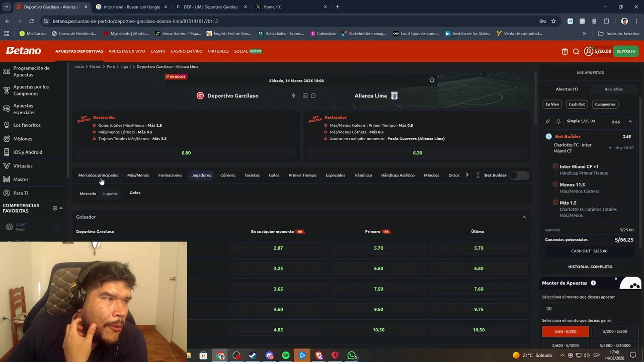Image resolution: width=644 pixels, height=362 pixels.
Task: Pin the Simple bet slip
Action: 548,121
